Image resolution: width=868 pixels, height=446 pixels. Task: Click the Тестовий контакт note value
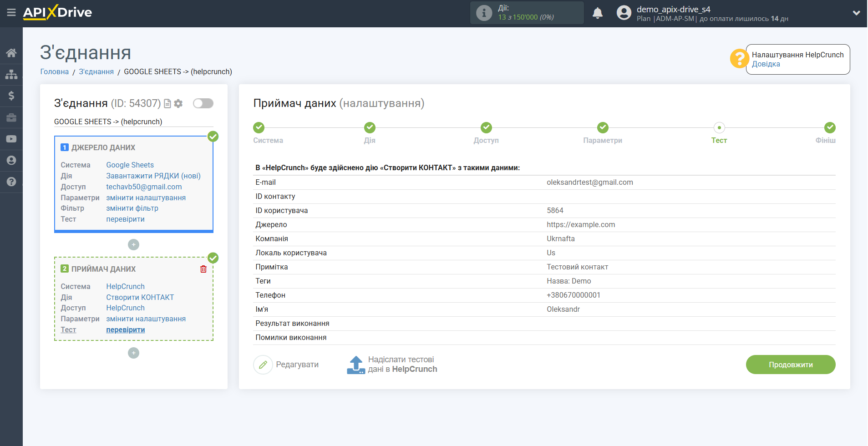pos(578,267)
